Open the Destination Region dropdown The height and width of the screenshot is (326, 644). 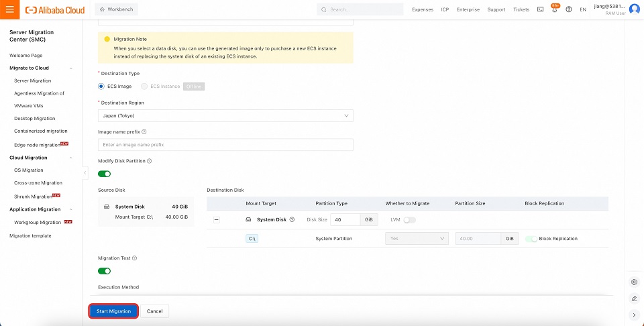(225, 115)
